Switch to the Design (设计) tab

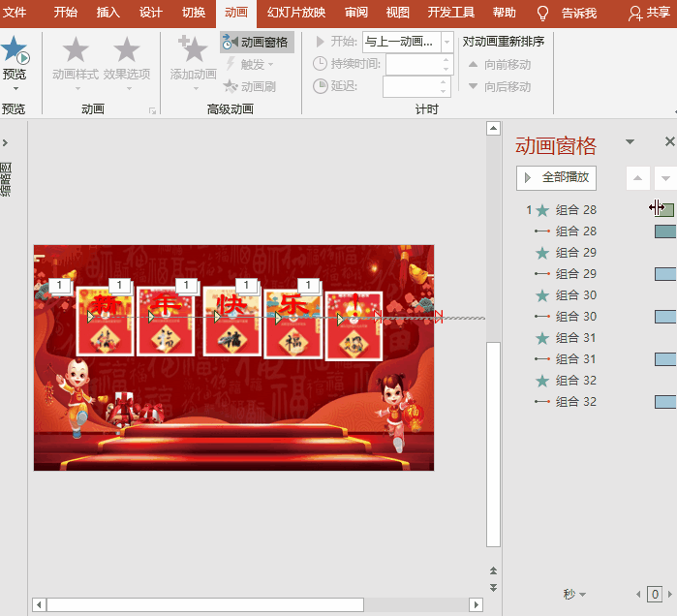click(x=150, y=13)
